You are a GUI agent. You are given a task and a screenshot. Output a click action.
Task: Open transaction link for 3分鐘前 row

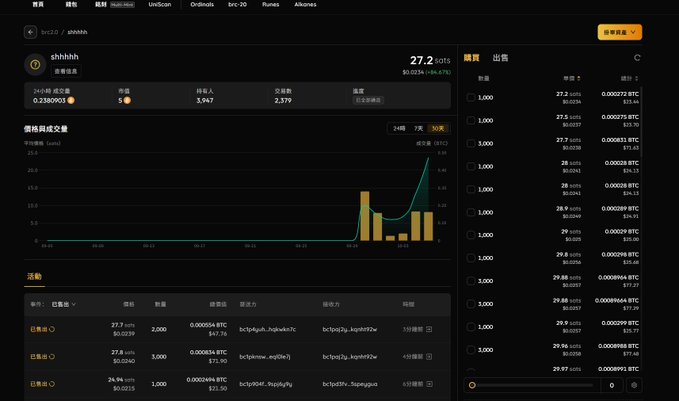tap(429, 329)
